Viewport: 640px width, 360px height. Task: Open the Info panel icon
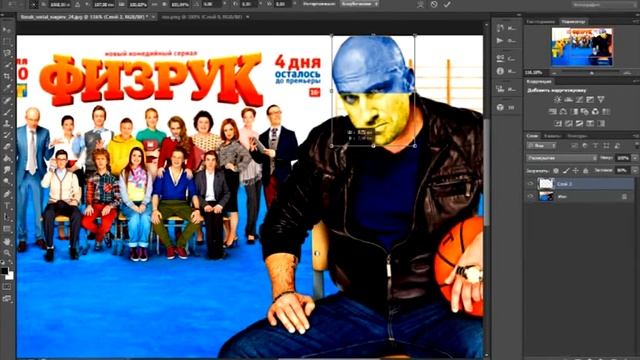point(500,71)
